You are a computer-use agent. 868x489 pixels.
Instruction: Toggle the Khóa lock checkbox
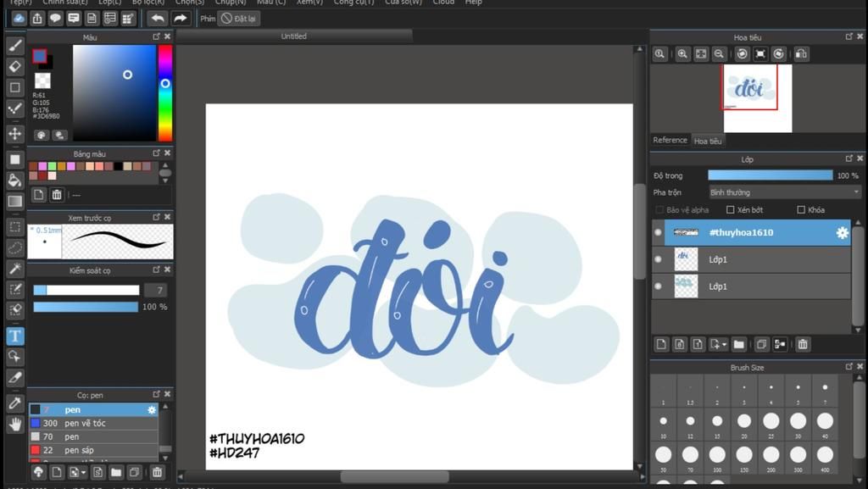(x=801, y=209)
